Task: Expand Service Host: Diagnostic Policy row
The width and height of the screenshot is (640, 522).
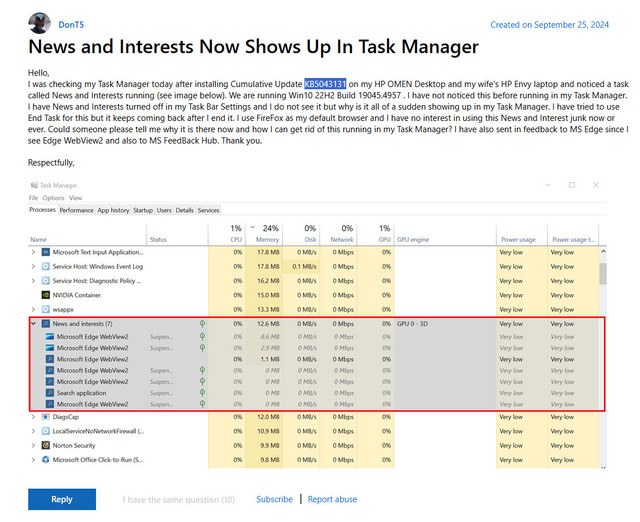Action: (x=33, y=281)
